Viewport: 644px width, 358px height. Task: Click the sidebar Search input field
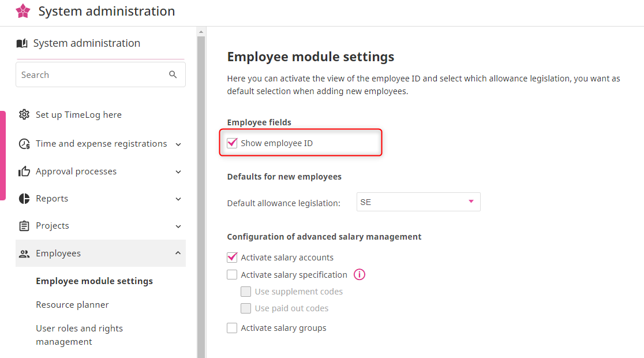tap(92, 74)
